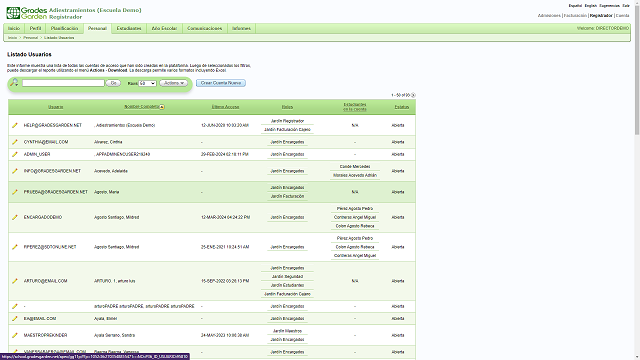The height and width of the screenshot is (360, 640).
Task: Click the name Alvarez, Cinthia
Action: pyautogui.click(x=108, y=142)
